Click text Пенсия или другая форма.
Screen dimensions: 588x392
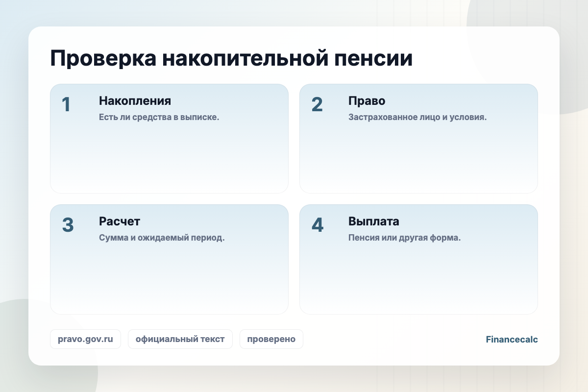(405, 238)
